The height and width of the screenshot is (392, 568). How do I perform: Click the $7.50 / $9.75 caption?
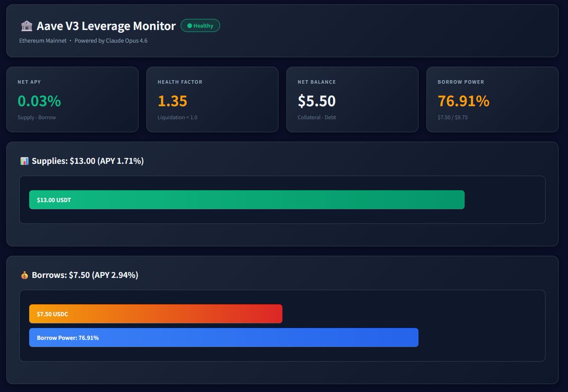pyautogui.click(x=453, y=117)
